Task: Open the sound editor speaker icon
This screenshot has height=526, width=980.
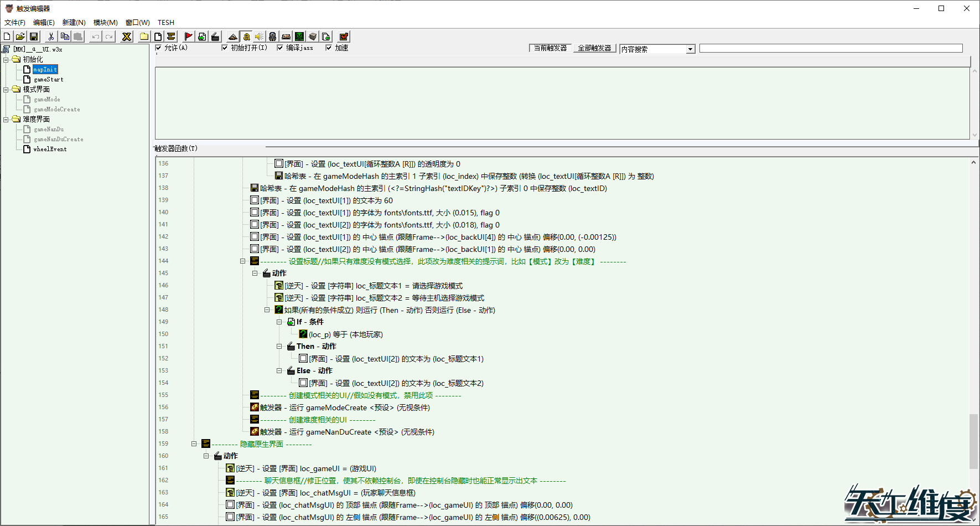Action: point(260,37)
